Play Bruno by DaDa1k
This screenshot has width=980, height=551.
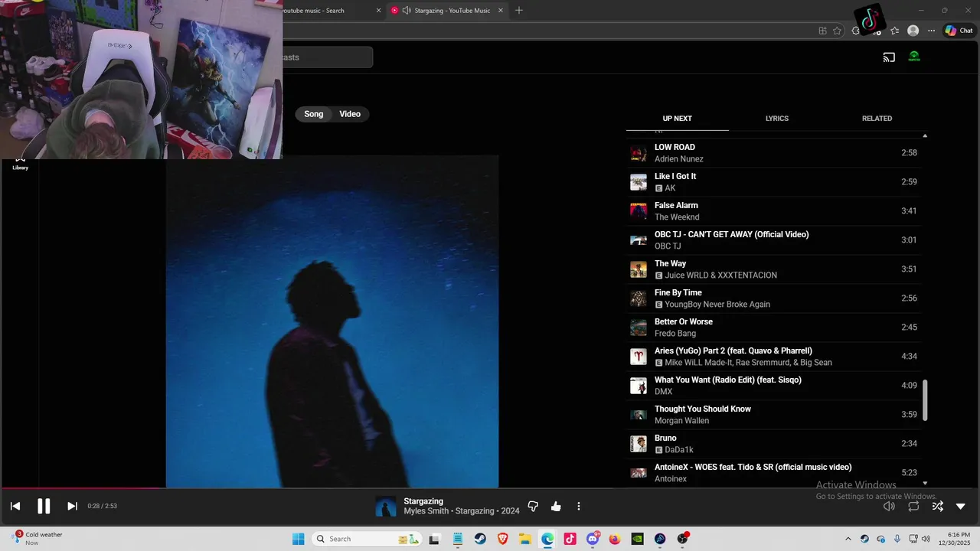click(773, 444)
